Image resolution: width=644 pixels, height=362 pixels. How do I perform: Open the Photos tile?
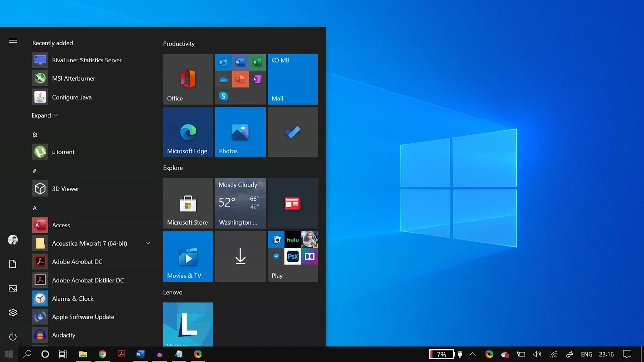[x=240, y=132]
